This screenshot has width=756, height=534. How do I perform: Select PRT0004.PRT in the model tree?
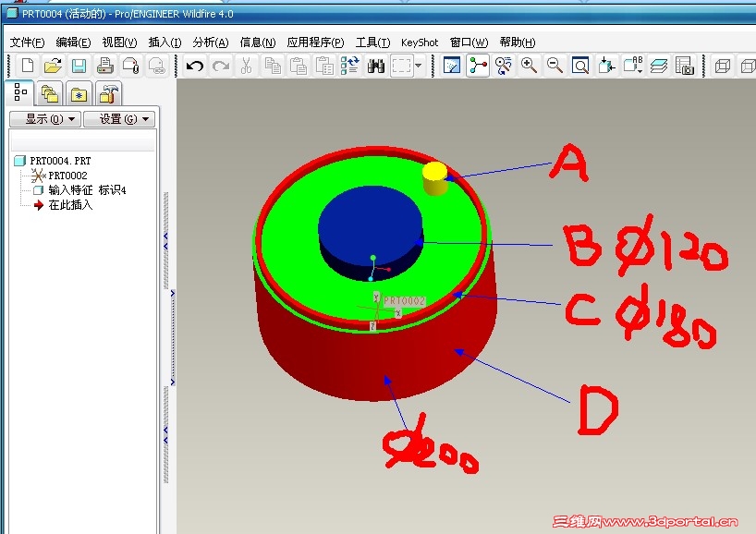pos(57,160)
